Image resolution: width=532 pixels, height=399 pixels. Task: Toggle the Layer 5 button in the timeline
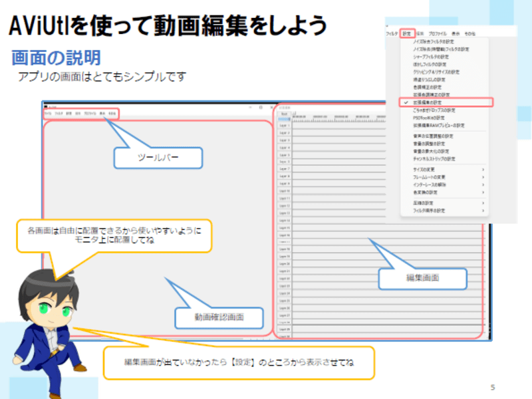[x=284, y=154]
